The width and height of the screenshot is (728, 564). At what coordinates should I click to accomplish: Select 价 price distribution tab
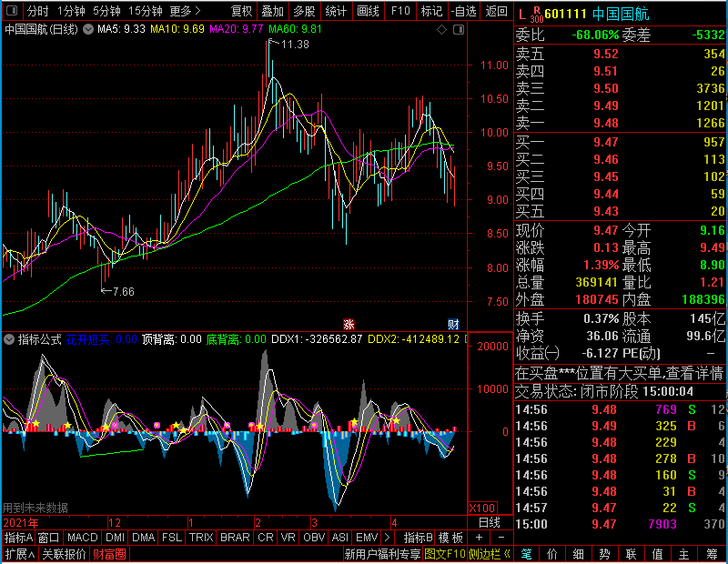(x=552, y=554)
